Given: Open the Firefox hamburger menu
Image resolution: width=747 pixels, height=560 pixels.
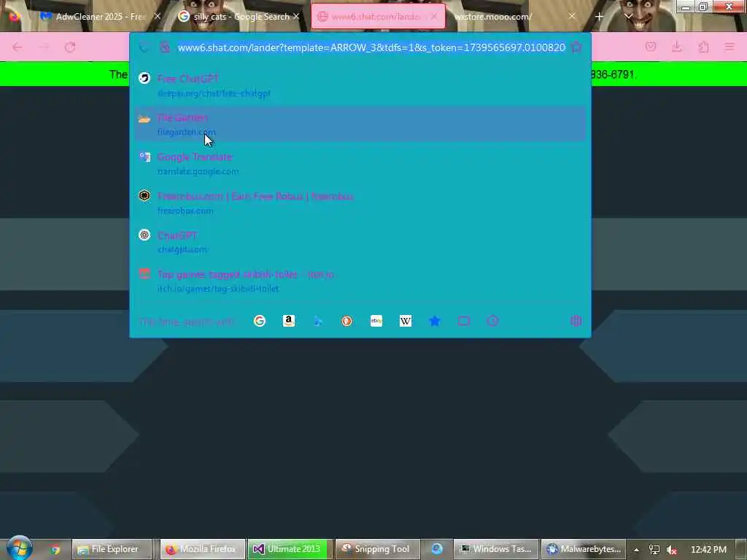Looking at the screenshot, I should 729,47.
